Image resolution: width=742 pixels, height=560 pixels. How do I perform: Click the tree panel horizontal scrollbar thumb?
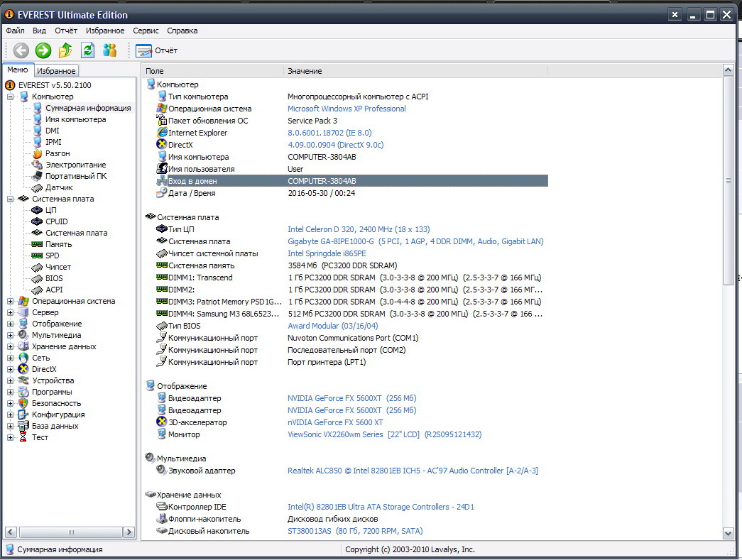click(x=70, y=532)
